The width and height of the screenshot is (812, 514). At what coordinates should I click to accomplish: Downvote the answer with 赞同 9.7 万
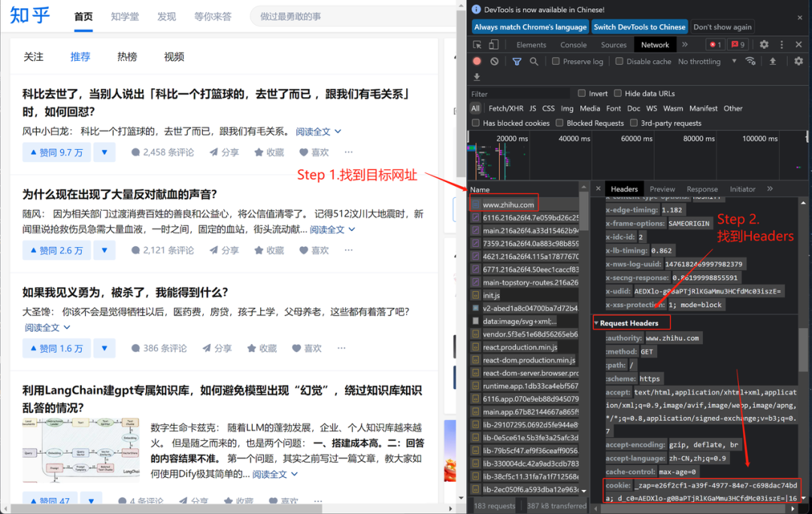point(105,152)
